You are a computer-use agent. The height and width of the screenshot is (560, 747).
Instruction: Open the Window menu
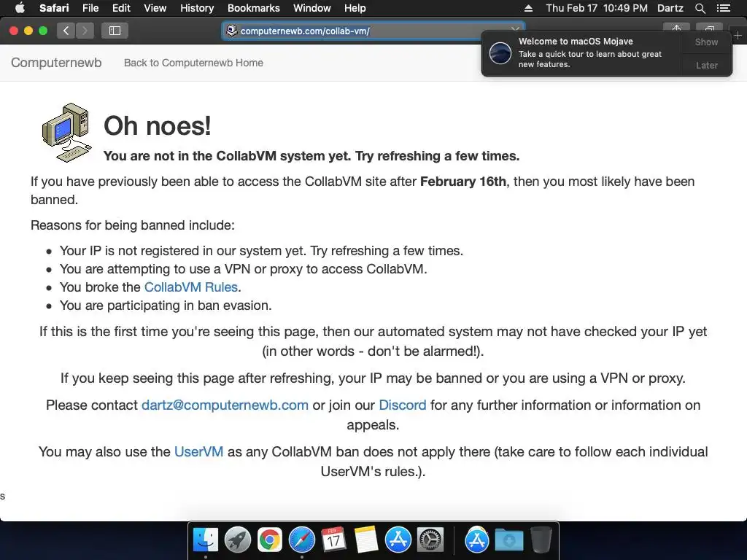pos(312,8)
